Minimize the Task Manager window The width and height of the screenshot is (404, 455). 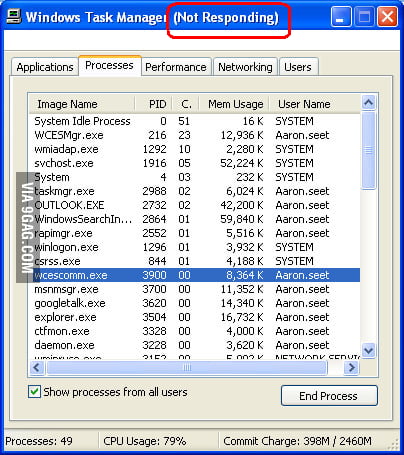[x=341, y=17]
